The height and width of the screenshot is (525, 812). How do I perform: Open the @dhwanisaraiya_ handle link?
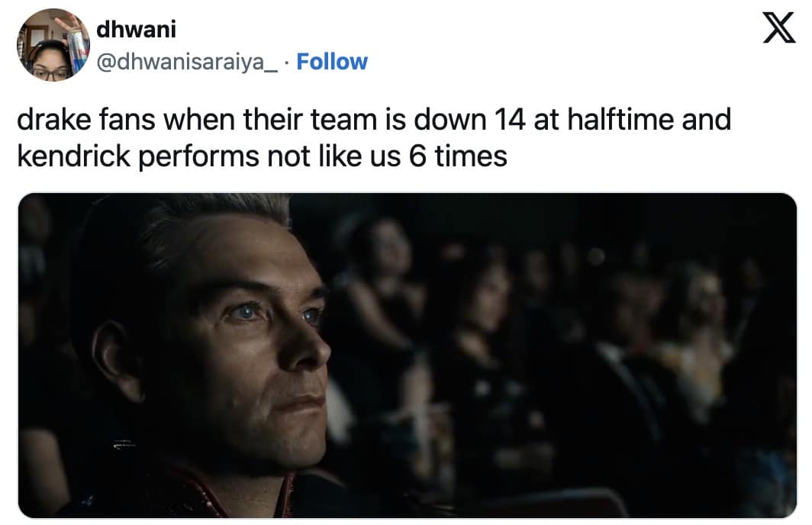coord(187,62)
